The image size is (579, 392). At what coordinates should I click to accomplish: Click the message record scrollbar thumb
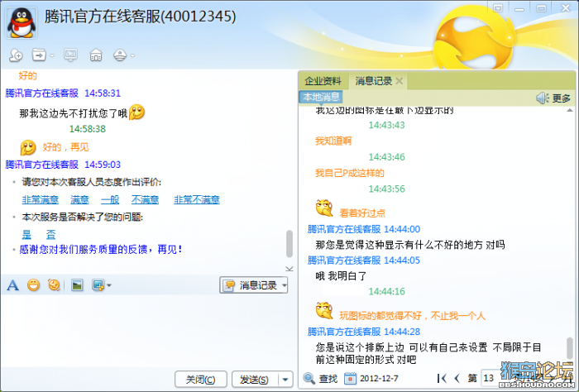click(x=570, y=348)
